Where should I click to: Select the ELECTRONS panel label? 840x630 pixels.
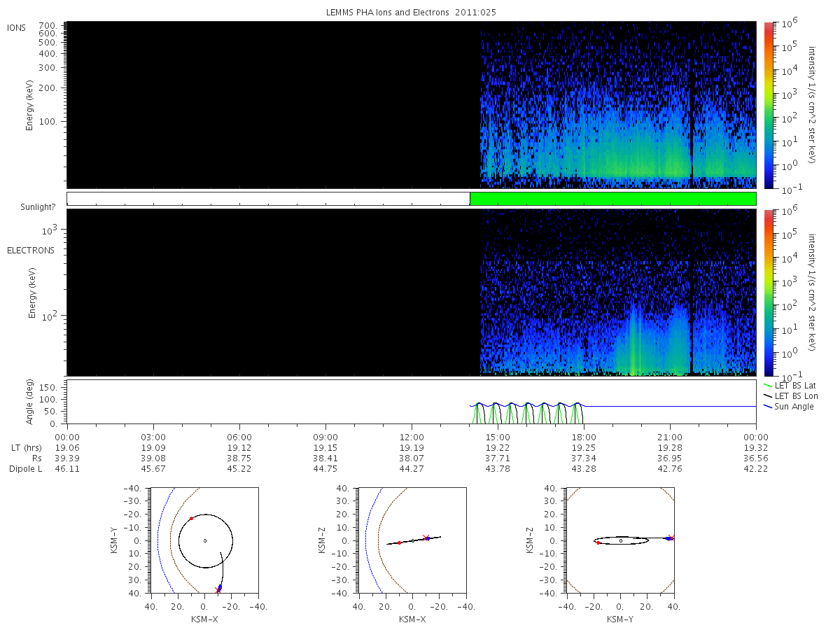click(x=31, y=250)
